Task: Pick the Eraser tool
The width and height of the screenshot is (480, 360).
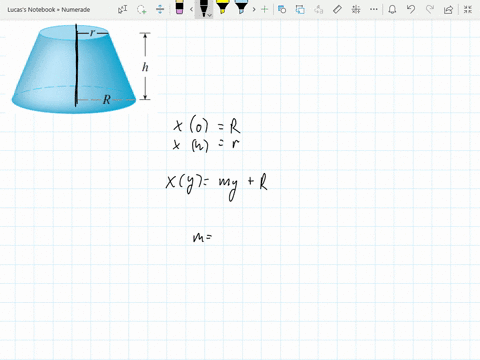Action: (x=179, y=7)
